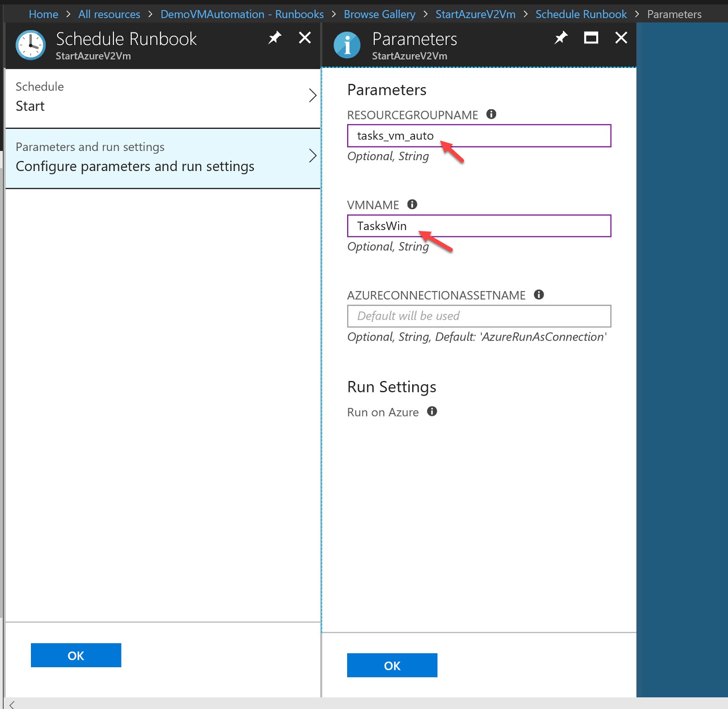Expand the Schedule Start section
Image resolution: width=728 pixels, height=709 pixels.
pos(313,96)
